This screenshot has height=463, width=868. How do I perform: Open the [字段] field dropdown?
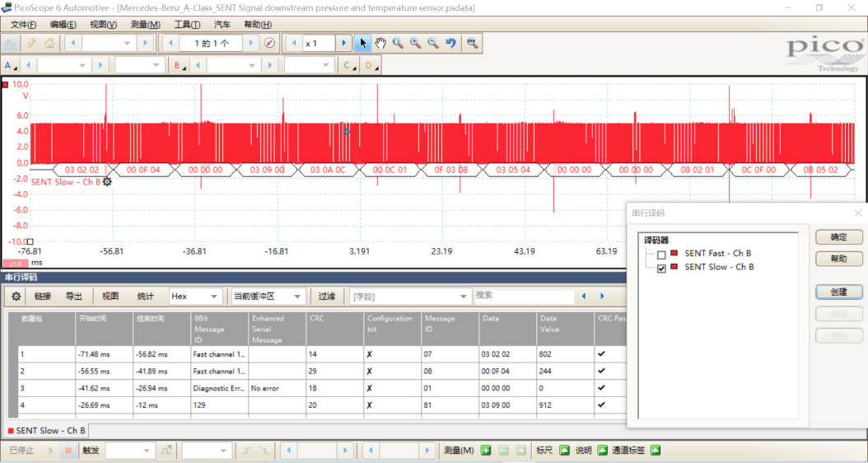pos(410,297)
